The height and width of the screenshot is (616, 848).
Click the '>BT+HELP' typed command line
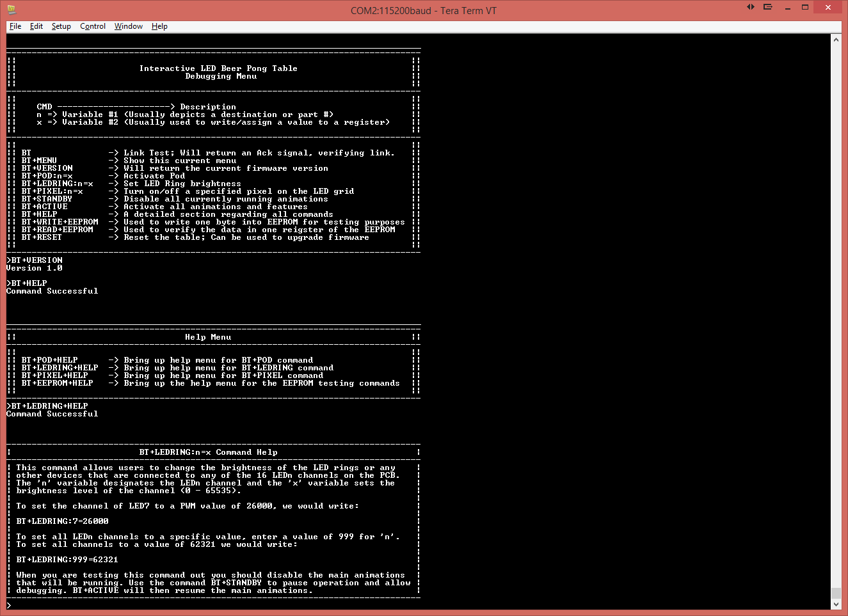click(27, 283)
